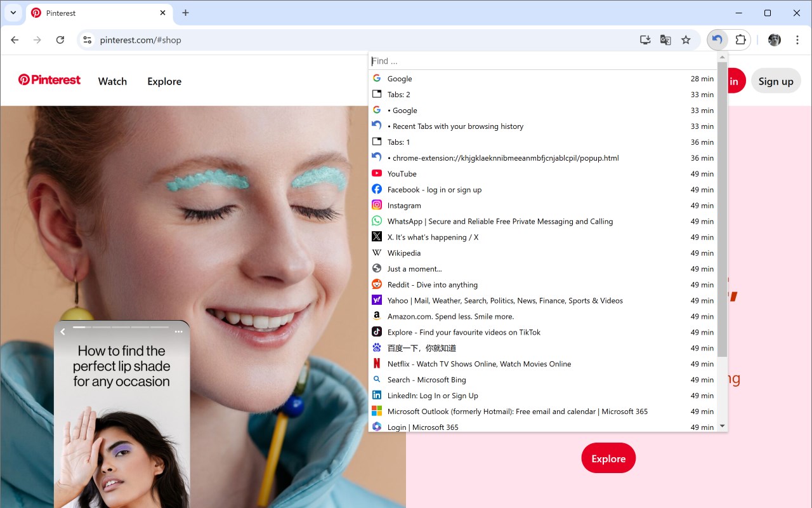Reload the page
The image size is (812, 508).
[60, 40]
